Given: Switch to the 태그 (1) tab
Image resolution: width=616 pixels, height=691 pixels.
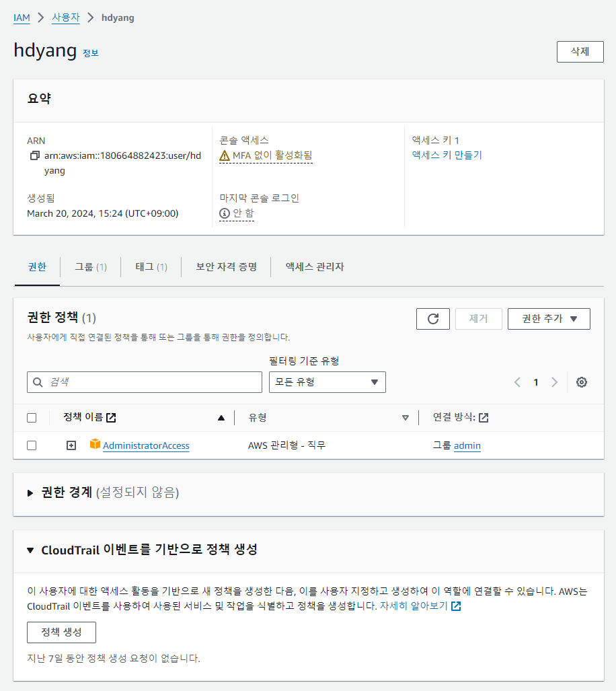Looking at the screenshot, I should click(x=151, y=266).
